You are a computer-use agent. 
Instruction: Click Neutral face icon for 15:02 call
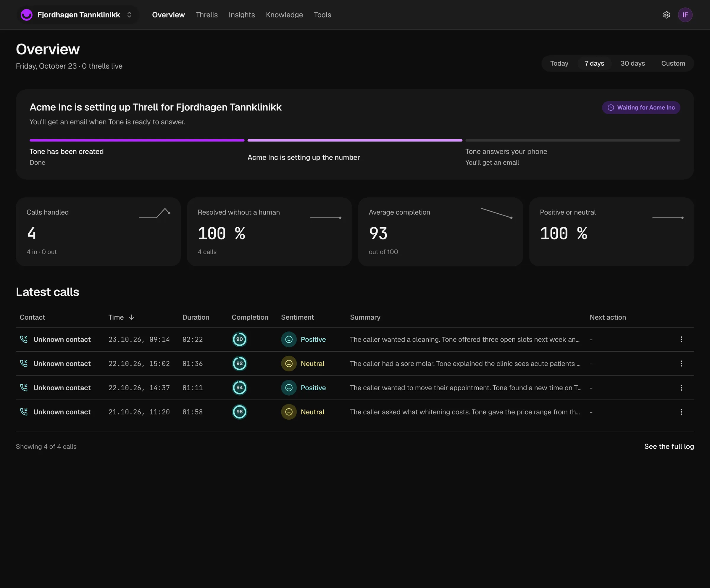(289, 363)
